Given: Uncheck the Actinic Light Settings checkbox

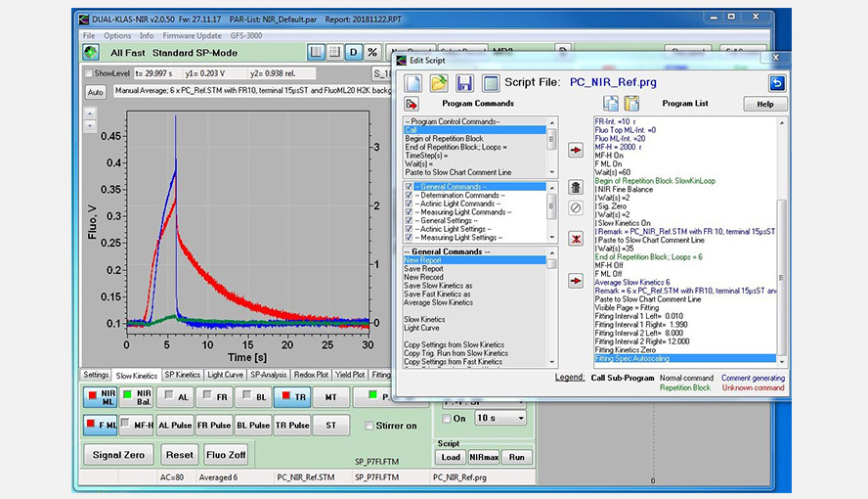Looking at the screenshot, I should tap(410, 229).
